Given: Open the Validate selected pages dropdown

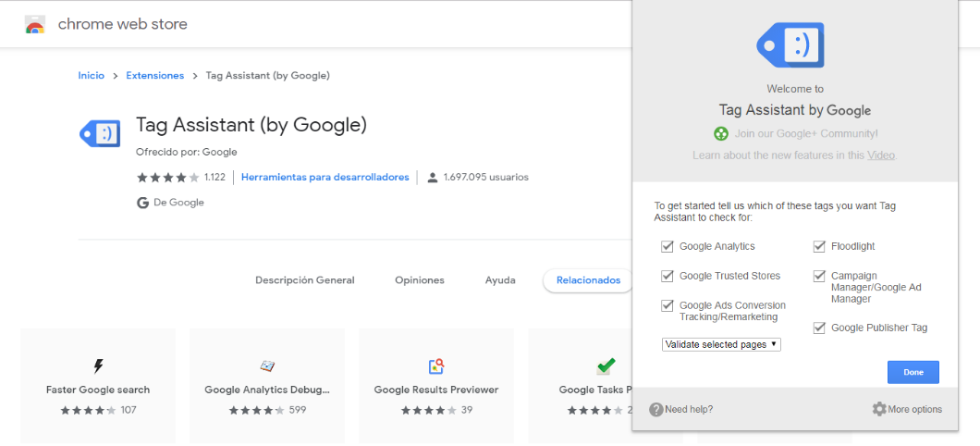Looking at the screenshot, I should click(x=721, y=344).
